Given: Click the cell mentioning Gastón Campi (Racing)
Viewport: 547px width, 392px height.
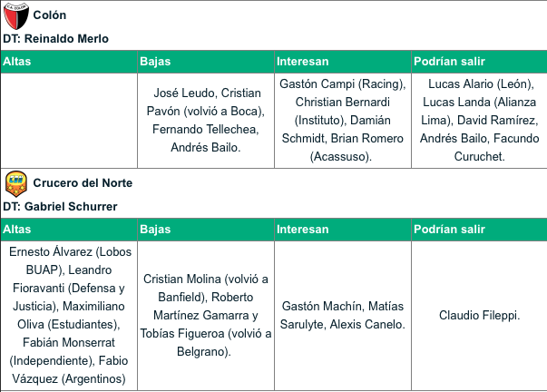Looking at the screenshot, I should pyautogui.click(x=343, y=121).
